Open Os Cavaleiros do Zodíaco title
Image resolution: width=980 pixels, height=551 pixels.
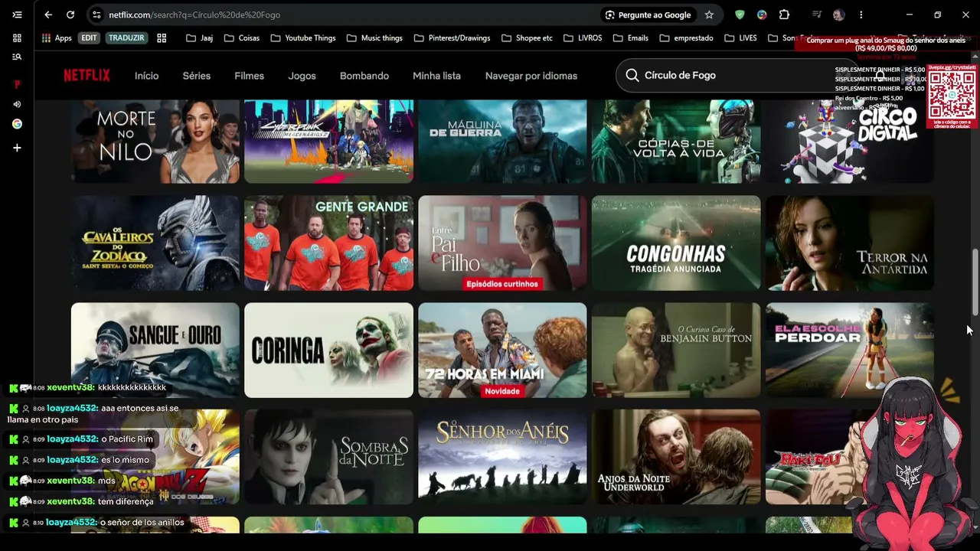tap(155, 243)
